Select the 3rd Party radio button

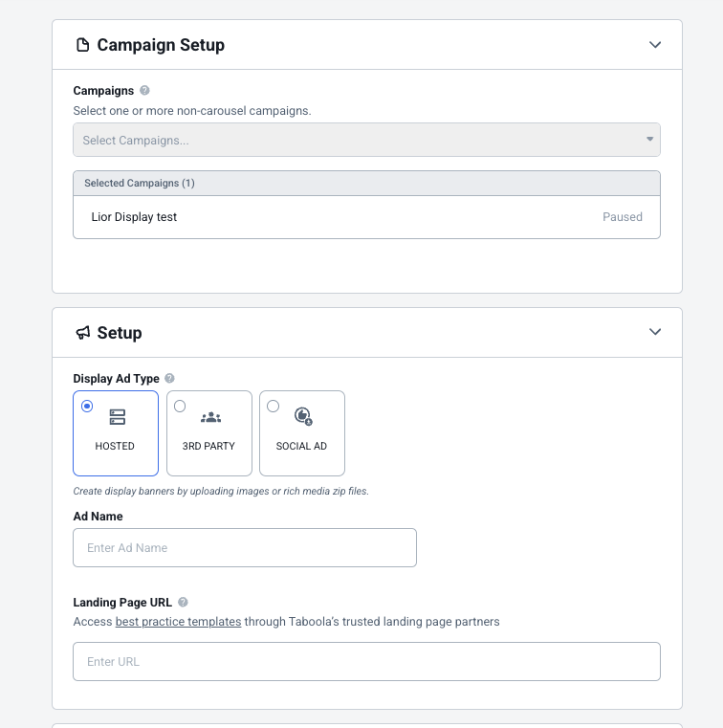point(180,407)
